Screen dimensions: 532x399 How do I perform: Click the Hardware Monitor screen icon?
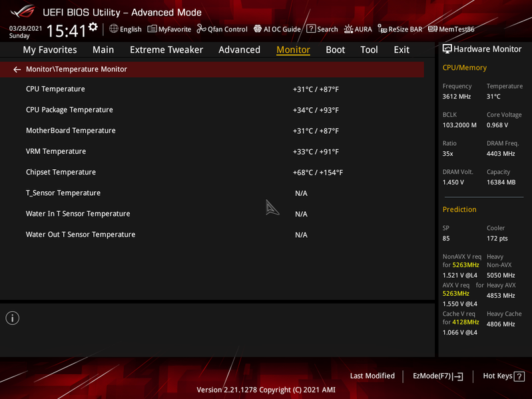pyautogui.click(x=447, y=49)
